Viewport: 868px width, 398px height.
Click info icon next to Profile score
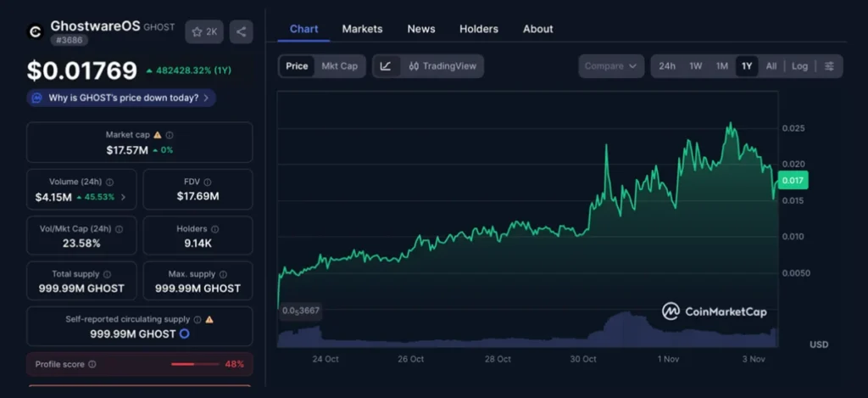click(92, 364)
